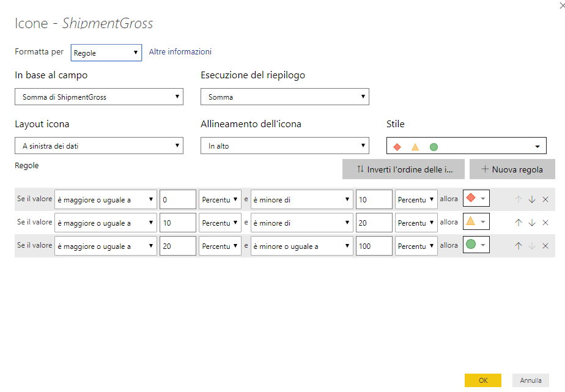Open green circle icon picker in third rule
565x392 pixels.
[476, 245]
